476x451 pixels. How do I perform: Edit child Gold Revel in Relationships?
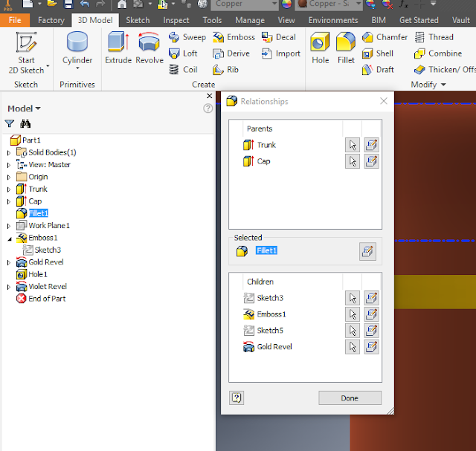[371, 347]
